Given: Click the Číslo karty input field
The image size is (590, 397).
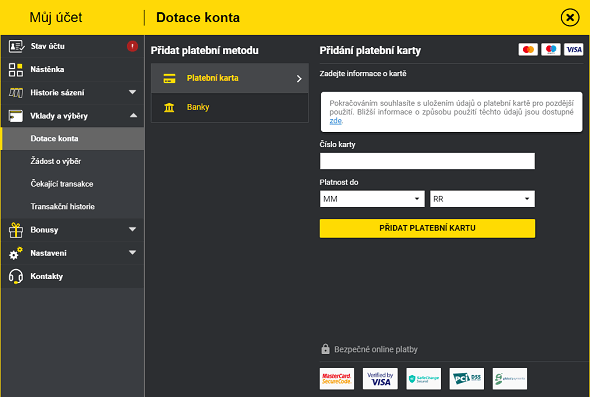Looking at the screenshot, I should [x=427, y=161].
